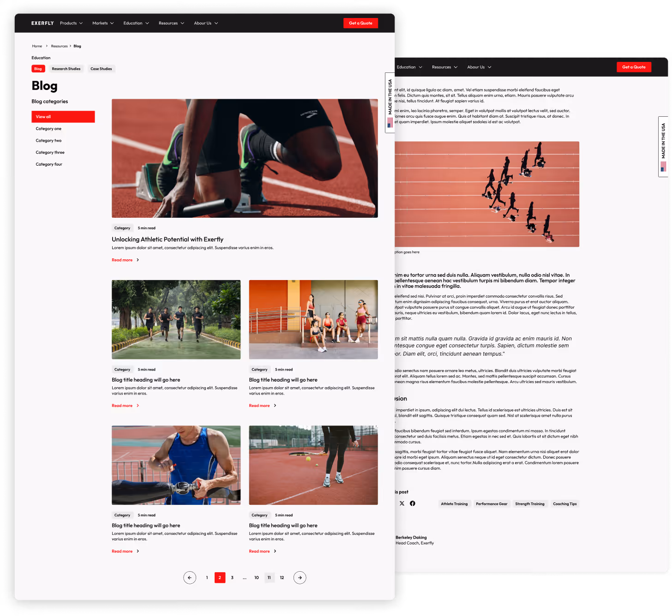
Task: Go to page 11 in pagination
Action: click(x=269, y=578)
